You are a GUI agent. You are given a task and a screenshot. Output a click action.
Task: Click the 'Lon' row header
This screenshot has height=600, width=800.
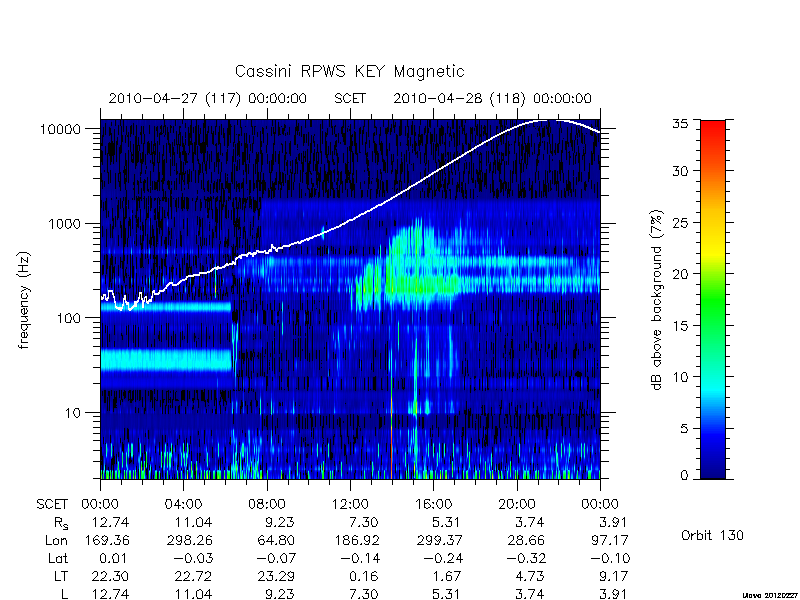pos(56,540)
